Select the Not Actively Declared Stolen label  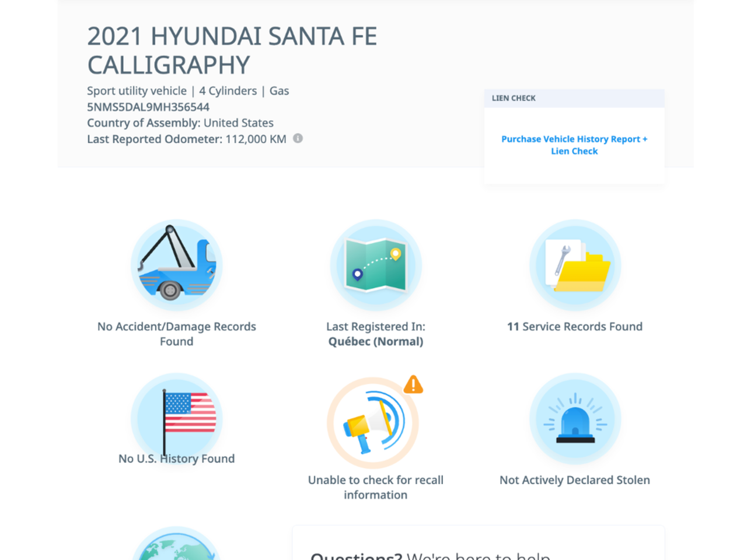tap(575, 480)
